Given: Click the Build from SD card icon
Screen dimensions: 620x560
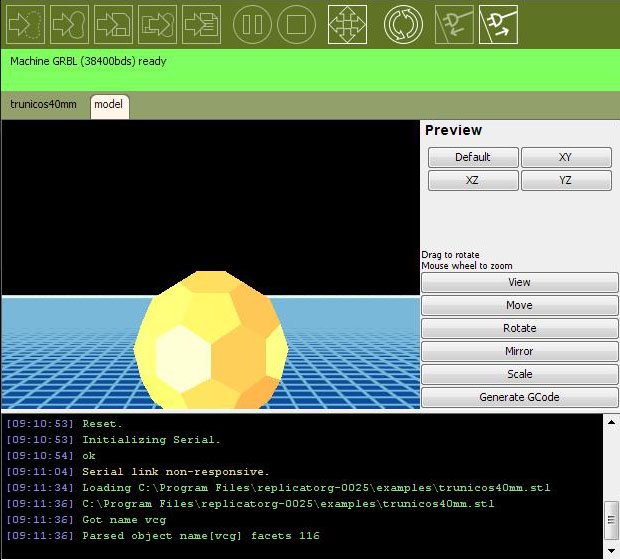Looking at the screenshot, I should 157,24.
